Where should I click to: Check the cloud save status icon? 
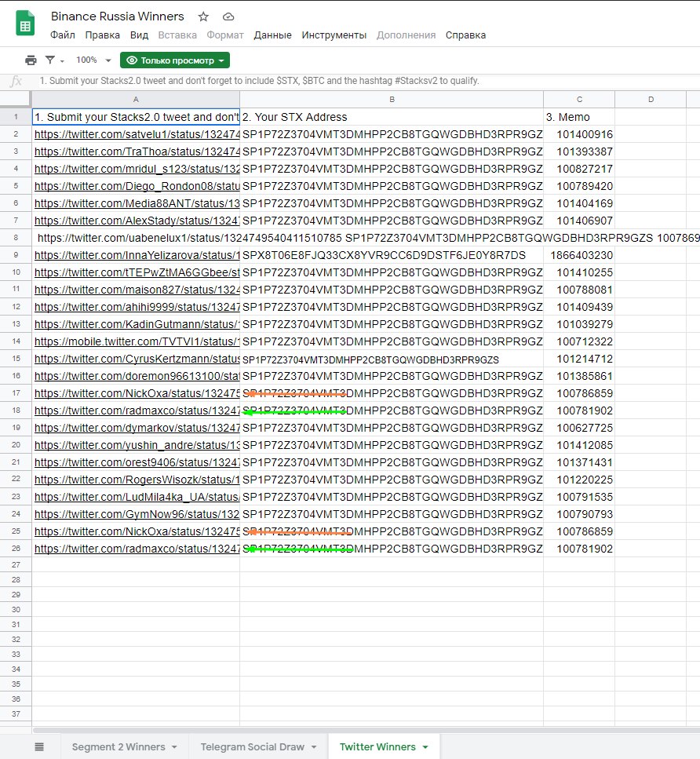point(228,16)
